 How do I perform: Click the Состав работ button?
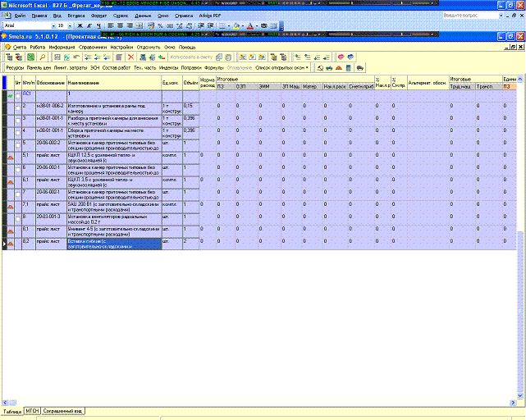click(107, 67)
